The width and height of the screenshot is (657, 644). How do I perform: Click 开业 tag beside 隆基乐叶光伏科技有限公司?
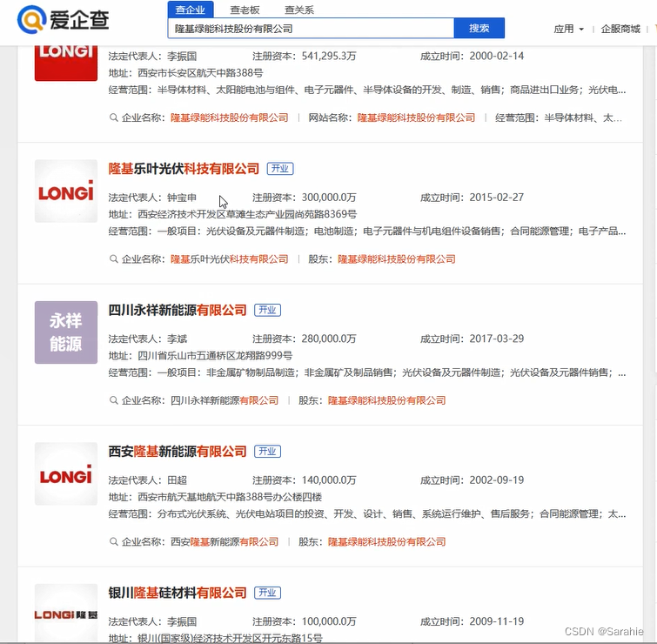(x=280, y=169)
